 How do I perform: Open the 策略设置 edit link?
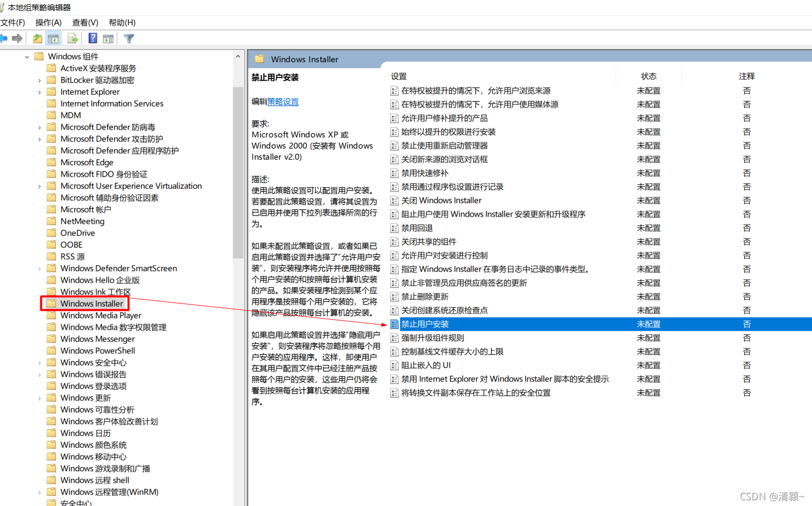click(283, 102)
